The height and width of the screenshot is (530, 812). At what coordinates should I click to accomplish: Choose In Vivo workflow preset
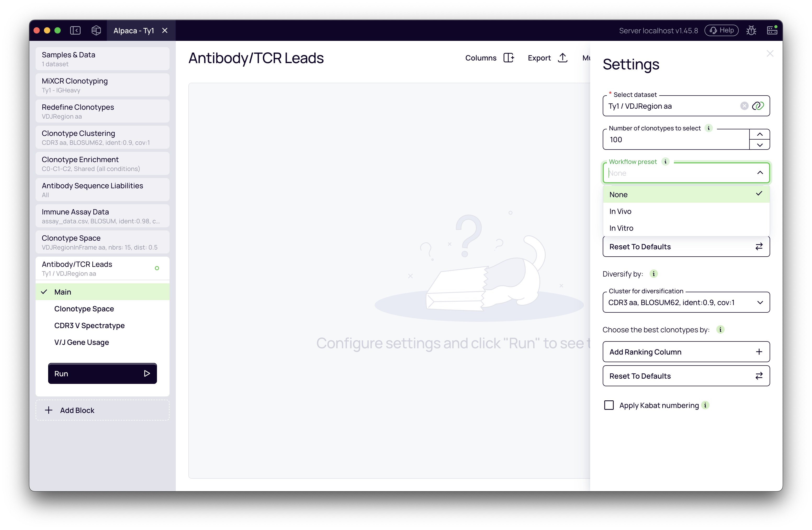click(620, 211)
